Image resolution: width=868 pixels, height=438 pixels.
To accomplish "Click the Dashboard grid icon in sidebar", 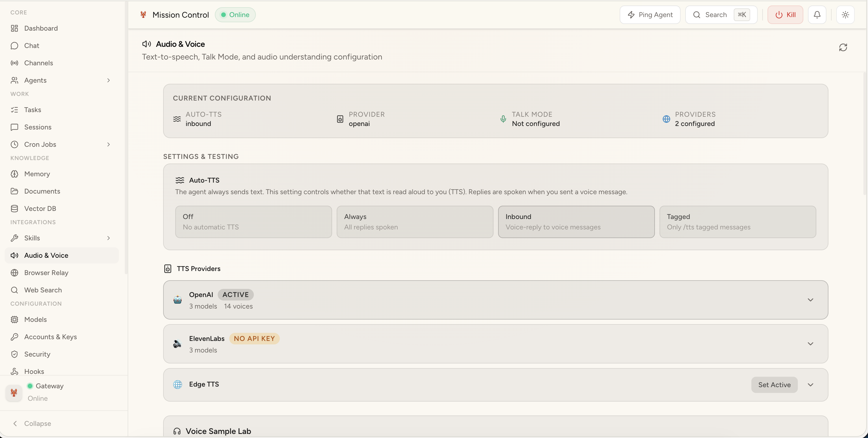I will pyautogui.click(x=14, y=28).
